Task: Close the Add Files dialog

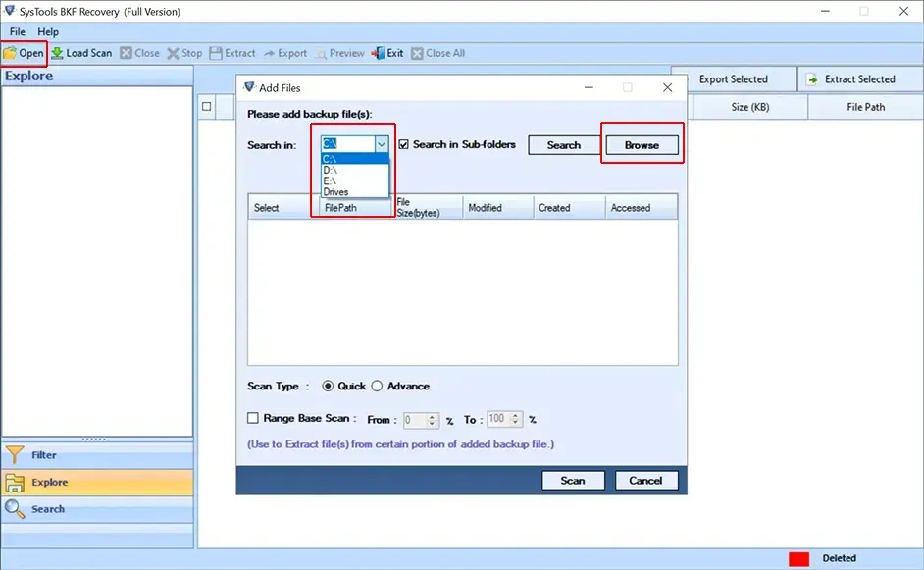Action: (667, 88)
